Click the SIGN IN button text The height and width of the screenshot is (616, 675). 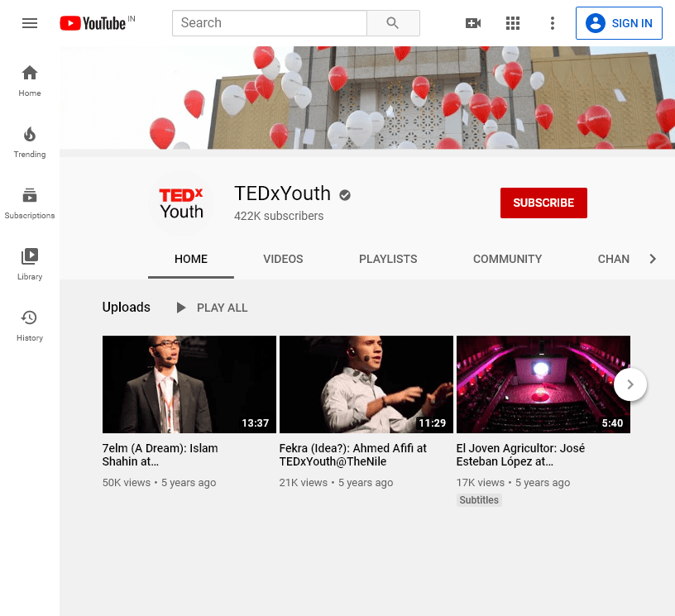coord(632,23)
